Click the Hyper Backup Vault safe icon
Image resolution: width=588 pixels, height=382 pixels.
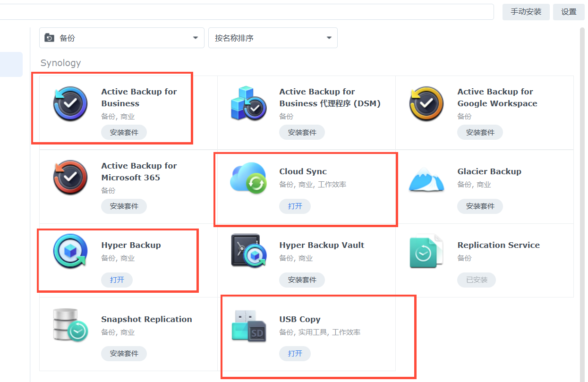point(248,251)
